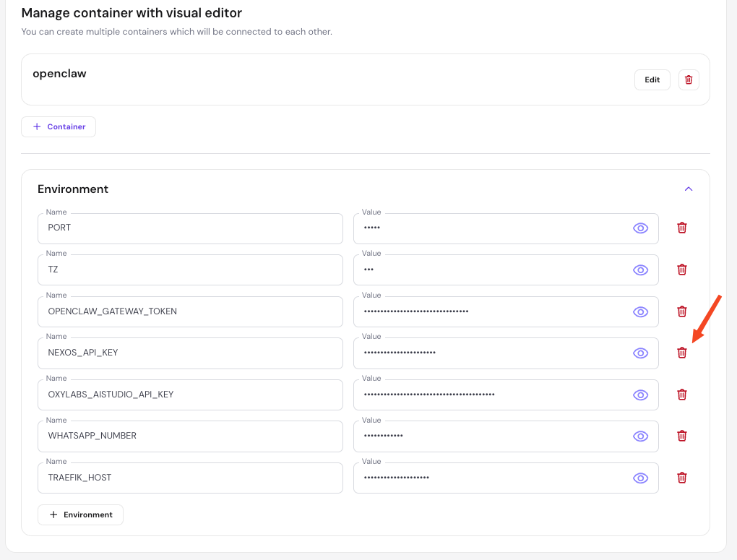Click the TZ name field
The height and width of the screenshot is (560, 737).
click(x=190, y=270)
